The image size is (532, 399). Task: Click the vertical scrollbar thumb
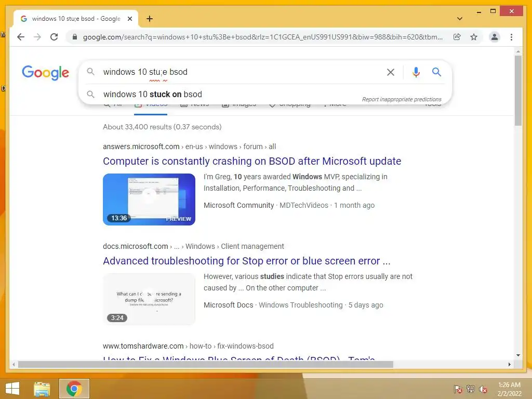point(518,90)
